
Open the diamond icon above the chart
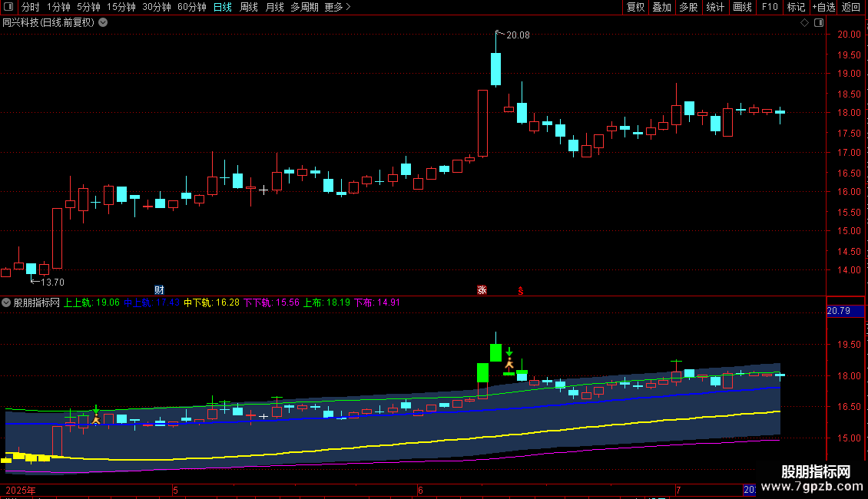(x=804, y=23)
